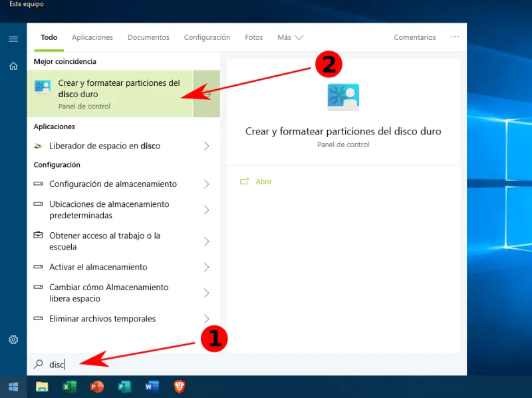Launch PowerPoint from the taskbar
Image resolution: width=532 pixels, height=398 pixels.
coord(97,387)
